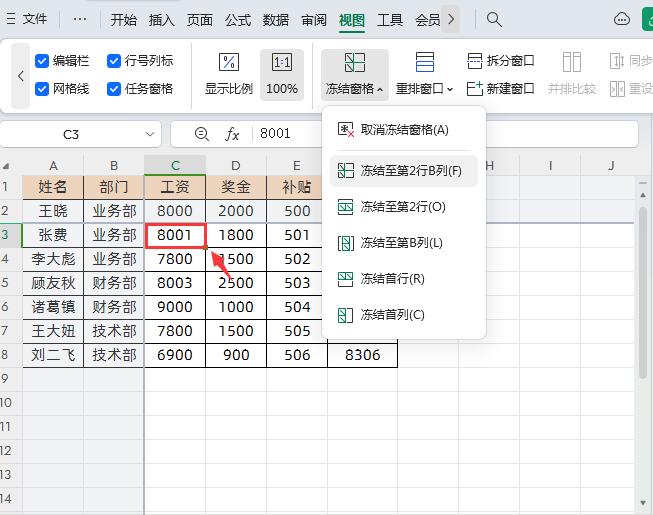Click cell containing 王晓
653x515 pixels.
[x=53, y=211]
